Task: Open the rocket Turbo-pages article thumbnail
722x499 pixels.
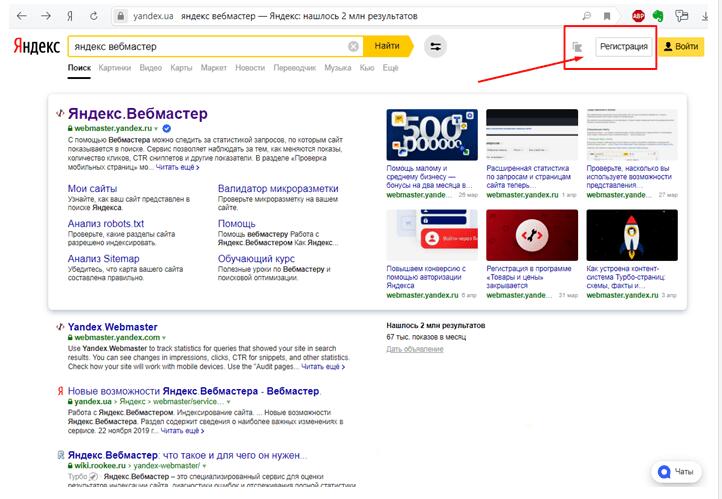Action: (x=632, y=235)
